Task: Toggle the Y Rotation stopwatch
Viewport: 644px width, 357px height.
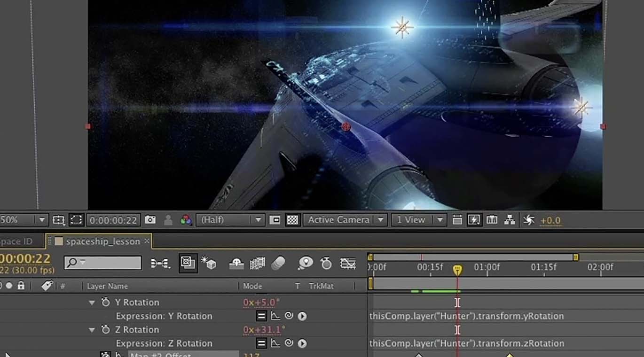Action: click(x=105, y=302)
